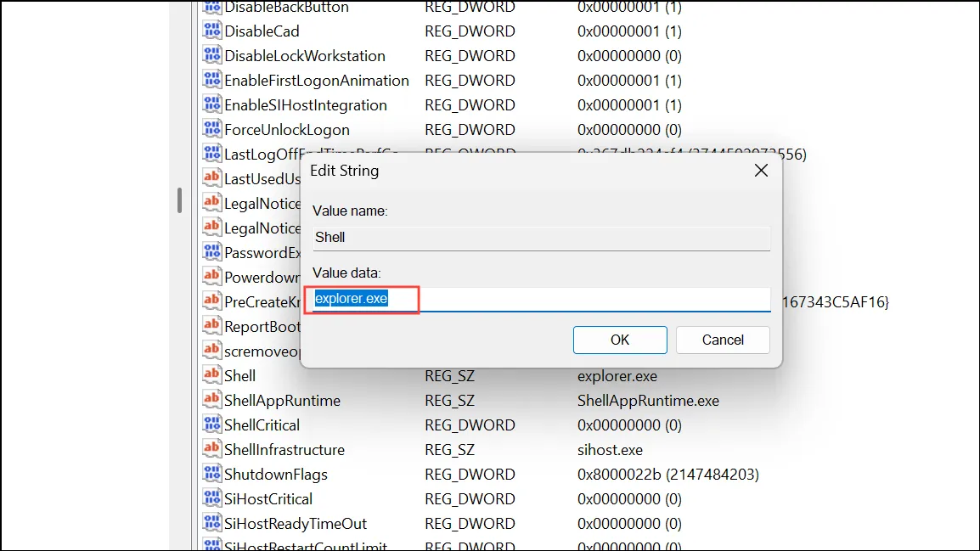Viewport: 980px width, 551px height.
Task: Click the Value name field showing Shell
Action: [x=541, y=238]
